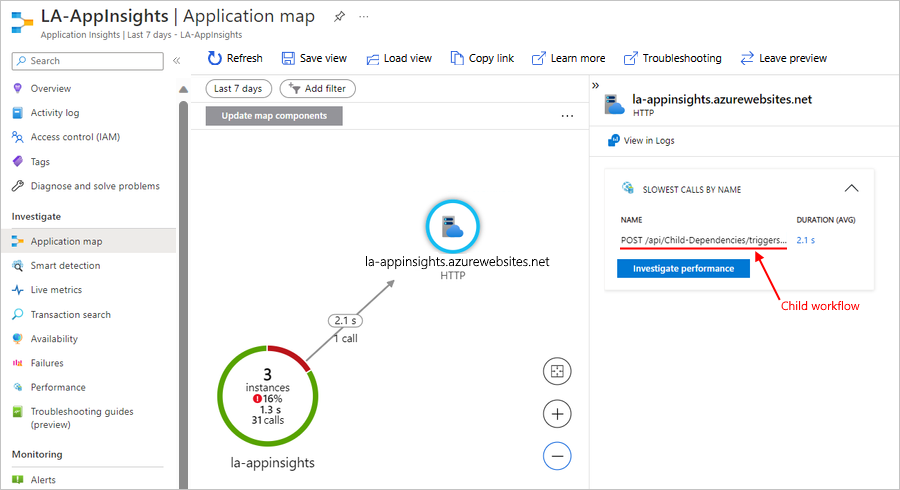Screen dimensions: 900x490
Task: Click the Diagnose and solve problems wrench
Action: click(x=18, y=186)
